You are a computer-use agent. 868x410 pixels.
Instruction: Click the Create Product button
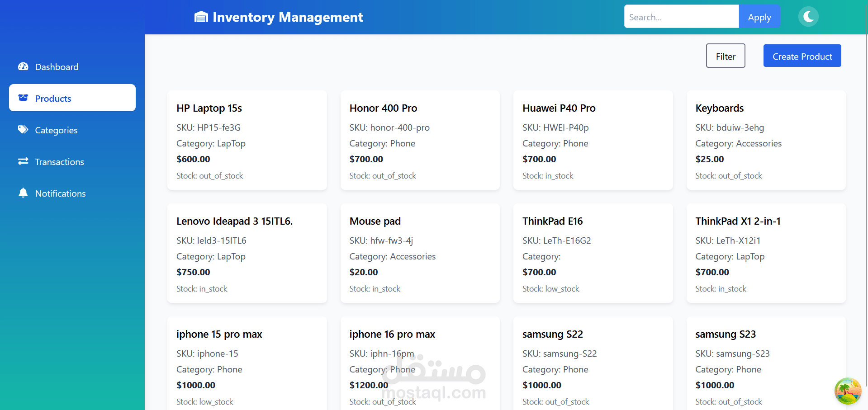[x=802, y=56]
